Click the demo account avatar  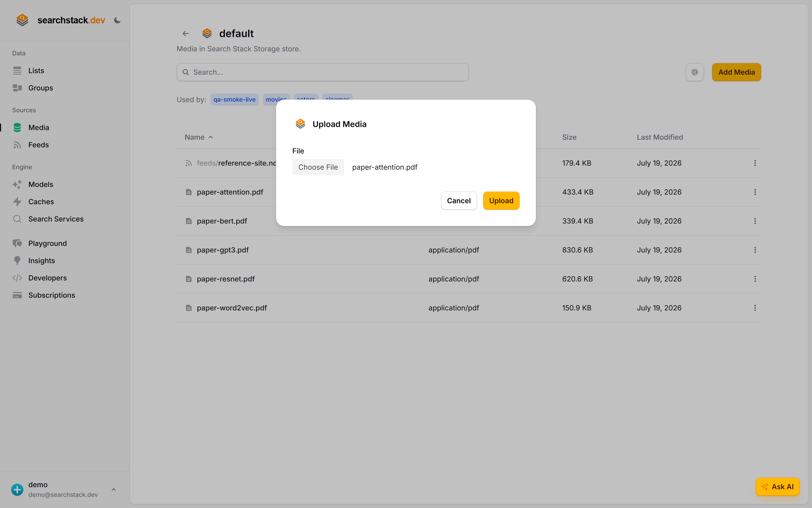pyautogui.click(x=17, y=489)
